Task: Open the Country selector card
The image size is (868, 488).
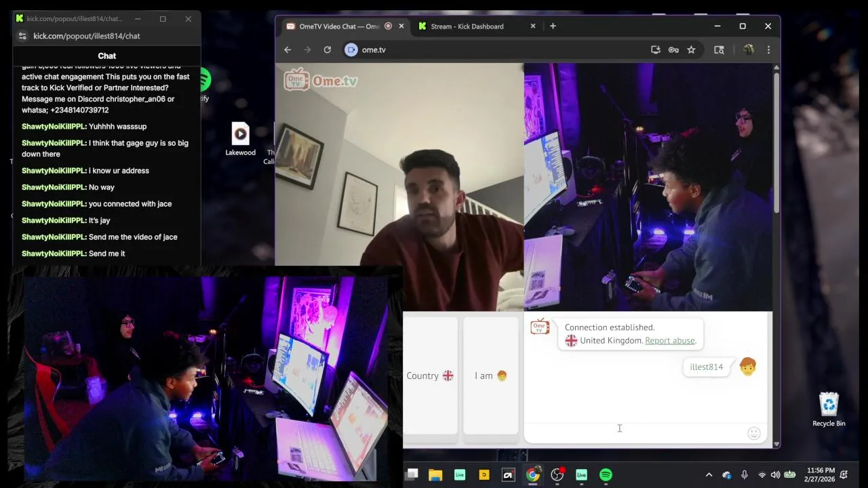Action: pos(430,375)
